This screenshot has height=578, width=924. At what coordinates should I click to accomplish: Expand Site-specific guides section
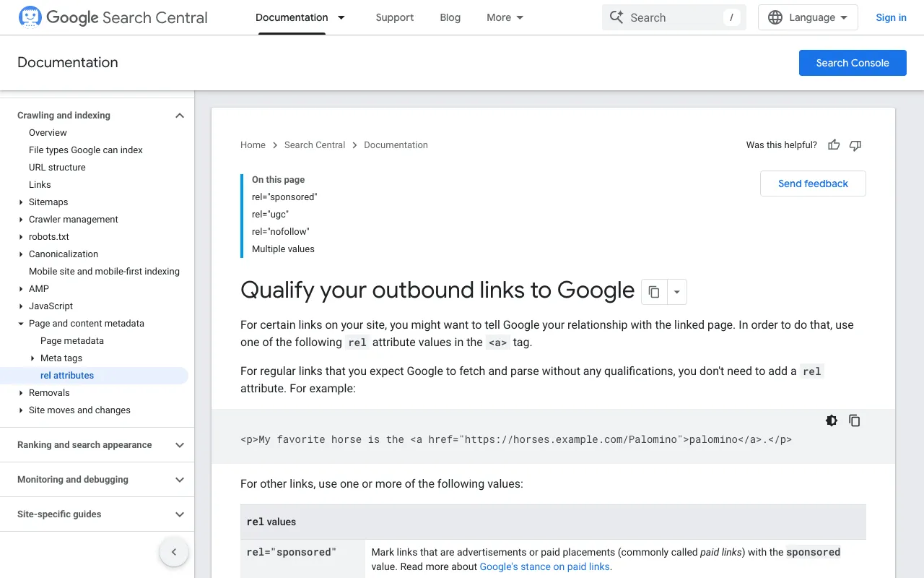tap(180, 514)
